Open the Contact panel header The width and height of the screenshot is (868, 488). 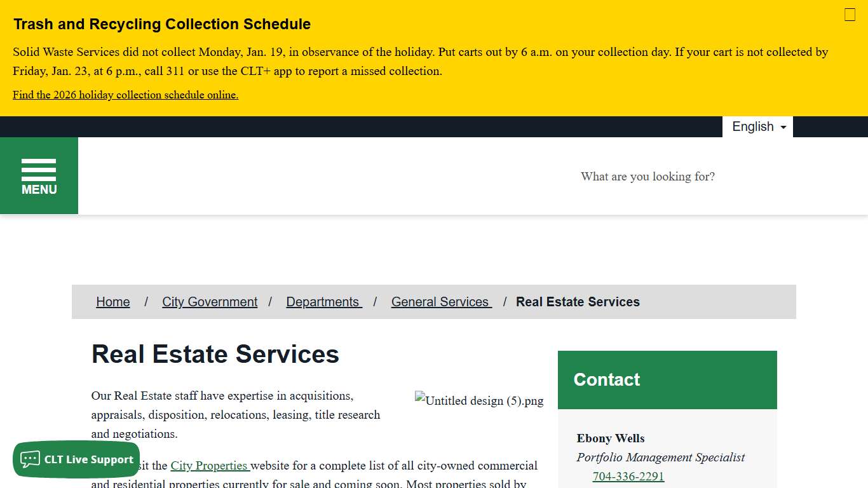click(x=606, y=379)
